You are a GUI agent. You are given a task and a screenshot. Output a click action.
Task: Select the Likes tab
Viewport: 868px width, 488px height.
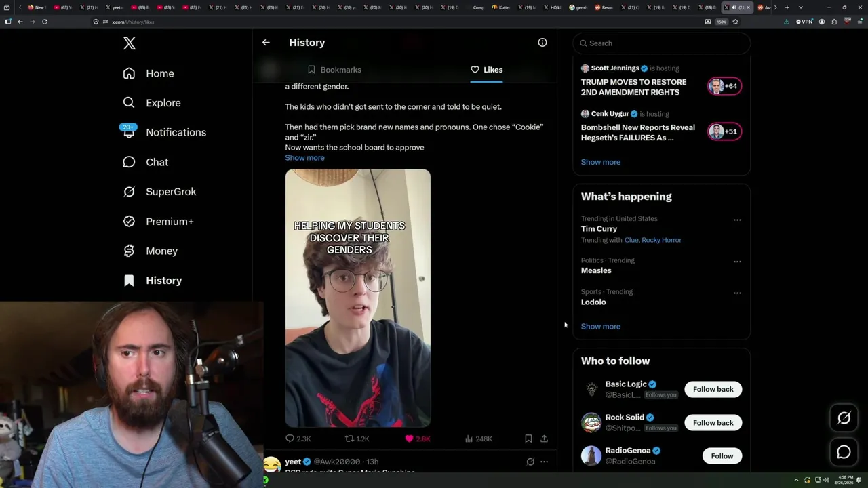tap(486, 70)
